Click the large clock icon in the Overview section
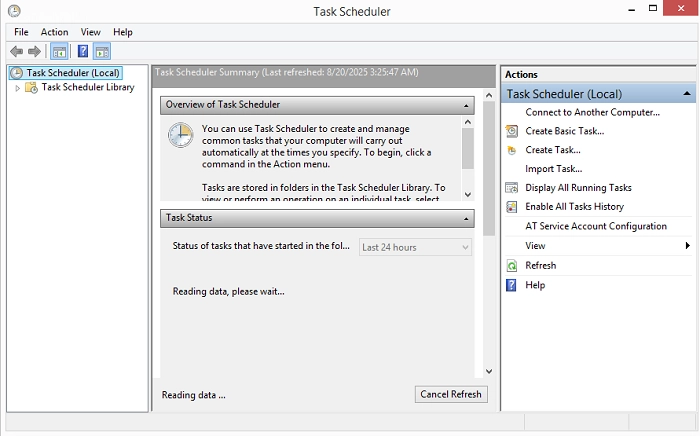Screen dimensions: 700x436 [x=180, y=135]
